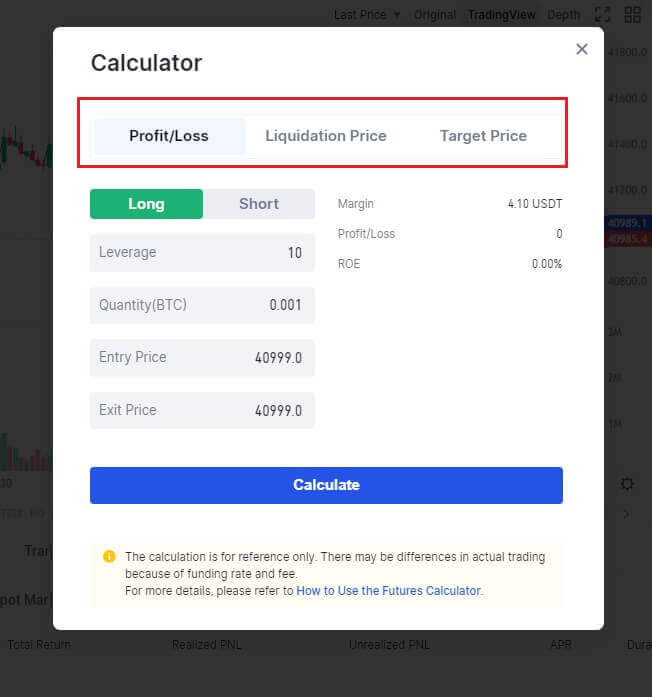Open How to Use the Futures Calculator link
Image resolution: width=652 pixels, height=697 pixels.
click(388, 591)
